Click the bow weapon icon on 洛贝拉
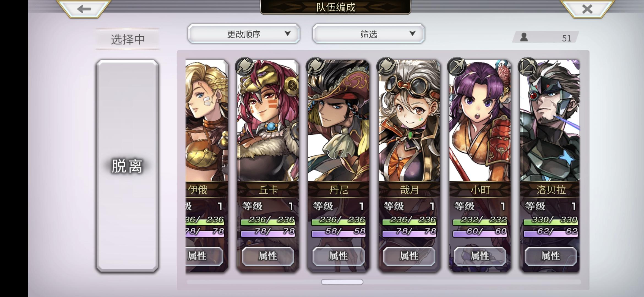This screenshot has height=297, width=644. tap(527, 66)
